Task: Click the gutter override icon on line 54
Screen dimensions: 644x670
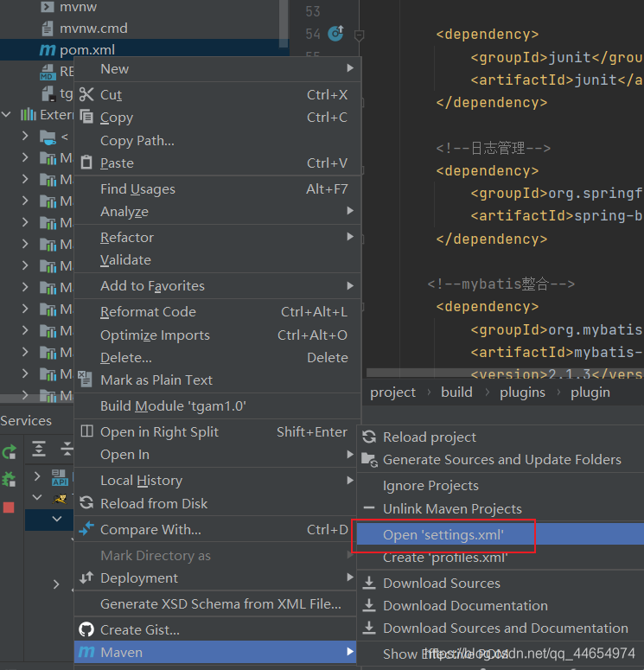Action: (x=335, y=35)
